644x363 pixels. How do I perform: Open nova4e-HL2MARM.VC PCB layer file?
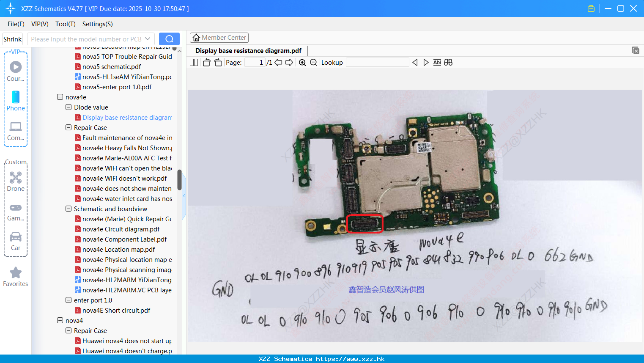coord(127,290)
